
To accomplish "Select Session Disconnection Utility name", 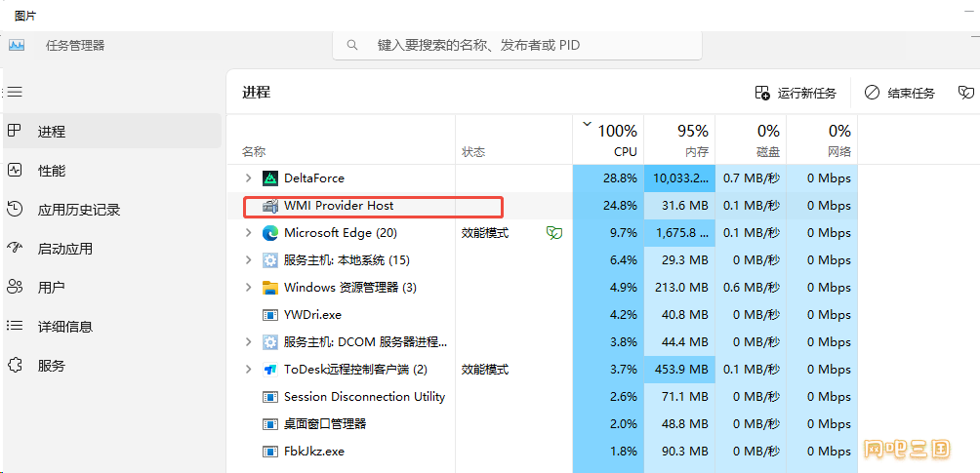I will [364, 397].
